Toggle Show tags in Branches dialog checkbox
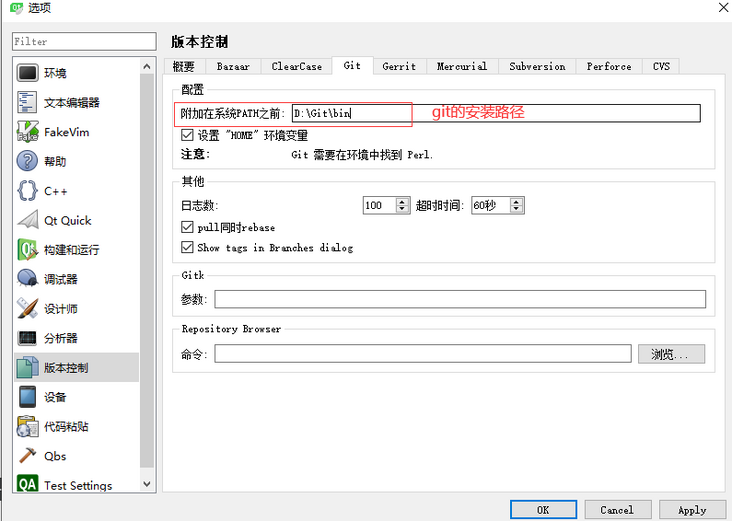Image resolution: width=732 pixels, height=521 pixels. click(187, 247)
